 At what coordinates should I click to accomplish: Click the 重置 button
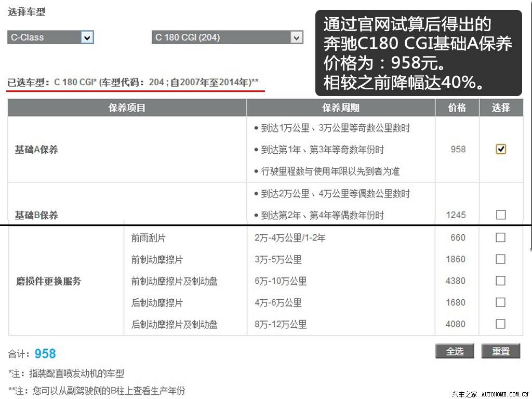(x=501, y=351)
